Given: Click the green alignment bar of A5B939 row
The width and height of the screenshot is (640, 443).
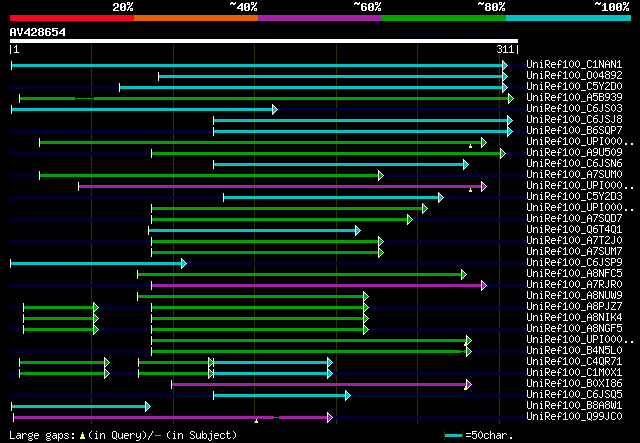Looking at the screenshot, I should point(266,98).
